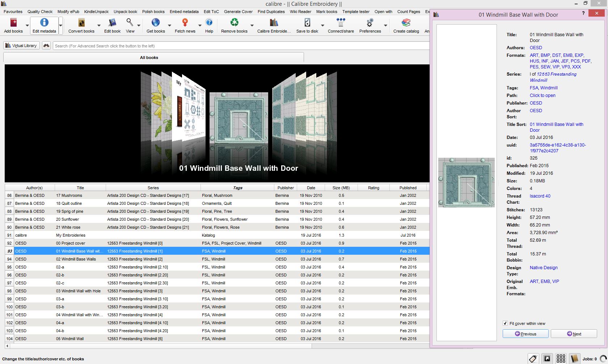This screenshot has height=364, width=608.
Task: Toggle the Tag browser panel button
Action: (x=533, y=358)
